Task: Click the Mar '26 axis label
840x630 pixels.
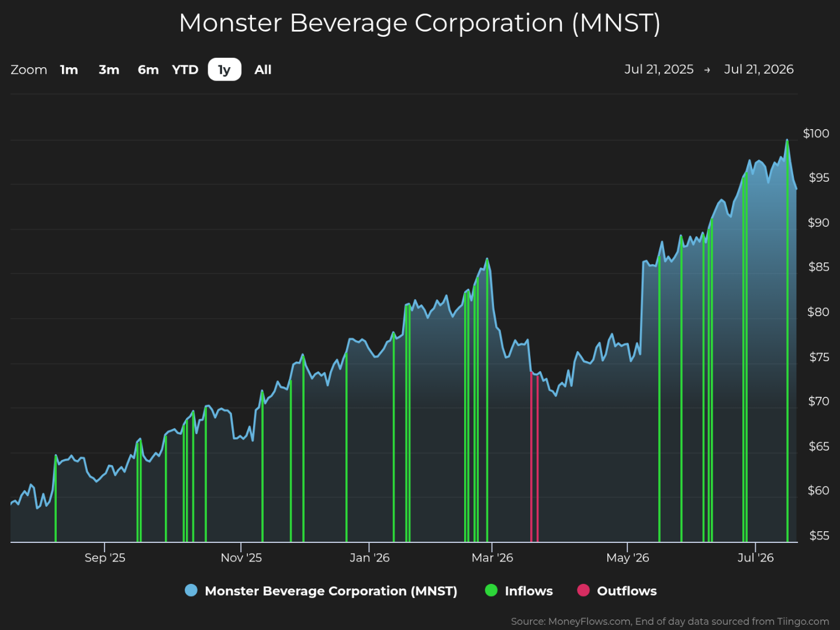Action: click(x=492, y=558)
